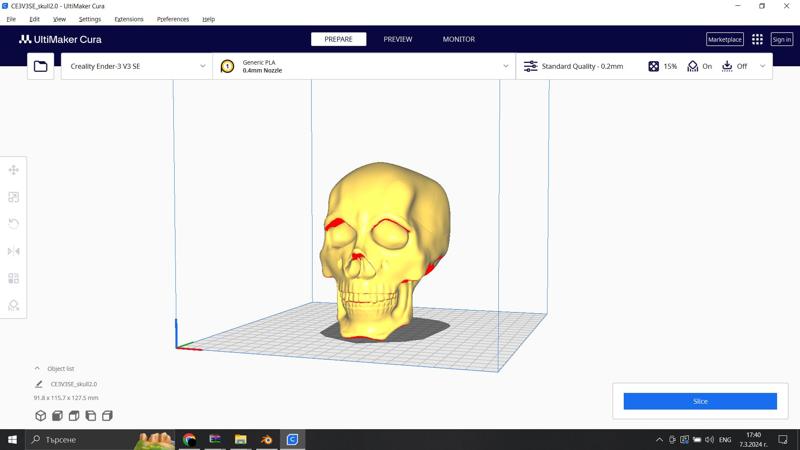Image resolution: width=800 pixels, height=450 pixels.
Task: Click the Open File folder icon
Action: [x=41, y=66]
